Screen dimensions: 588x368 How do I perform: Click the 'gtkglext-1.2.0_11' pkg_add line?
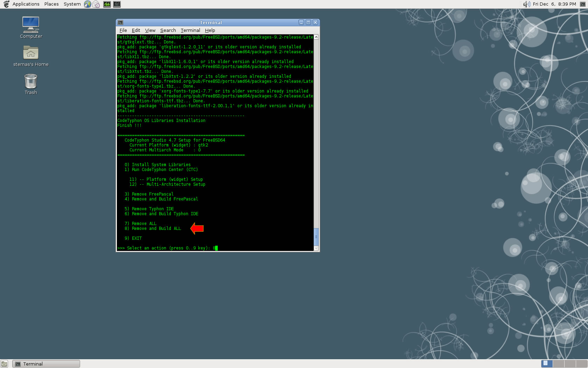[209, 47]
